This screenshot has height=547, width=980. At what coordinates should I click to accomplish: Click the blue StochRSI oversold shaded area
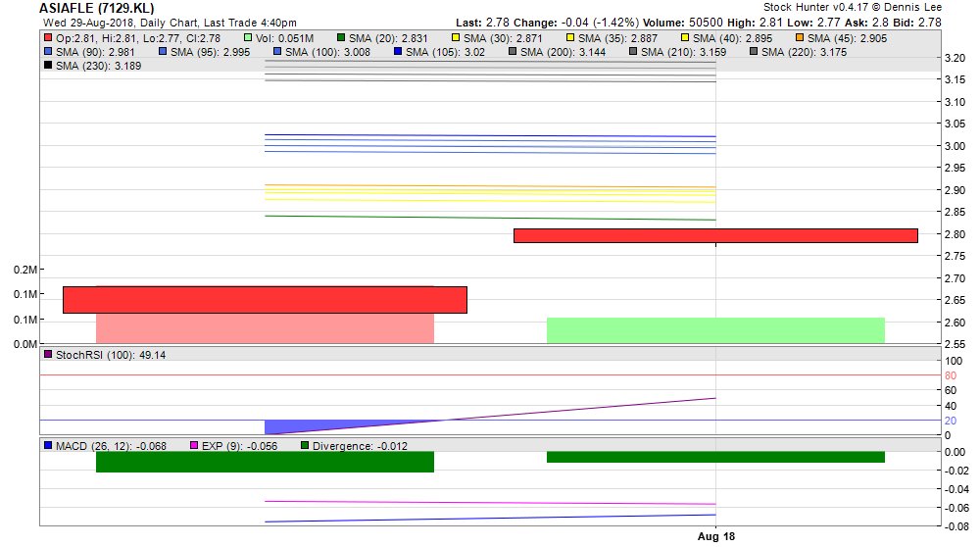(325, 427)
